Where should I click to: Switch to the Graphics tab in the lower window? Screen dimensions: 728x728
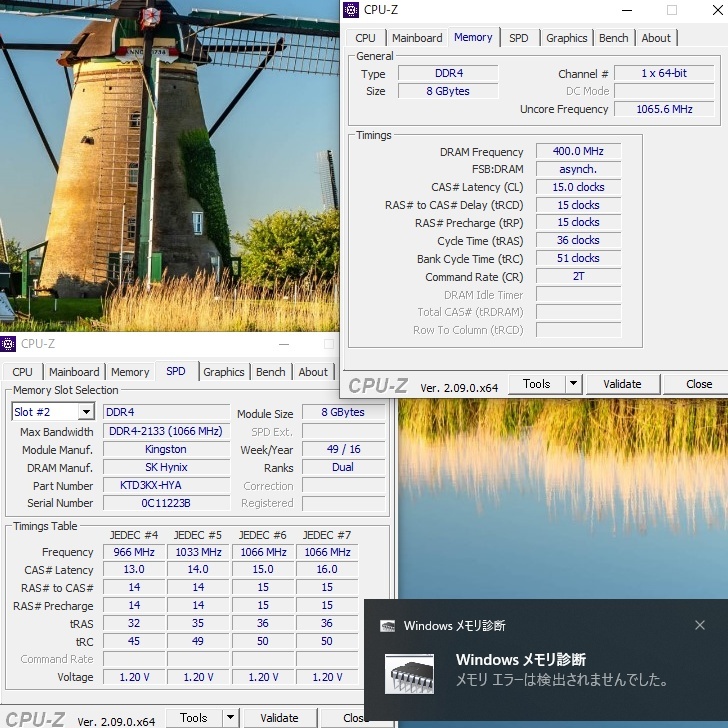tap(224, 372)
